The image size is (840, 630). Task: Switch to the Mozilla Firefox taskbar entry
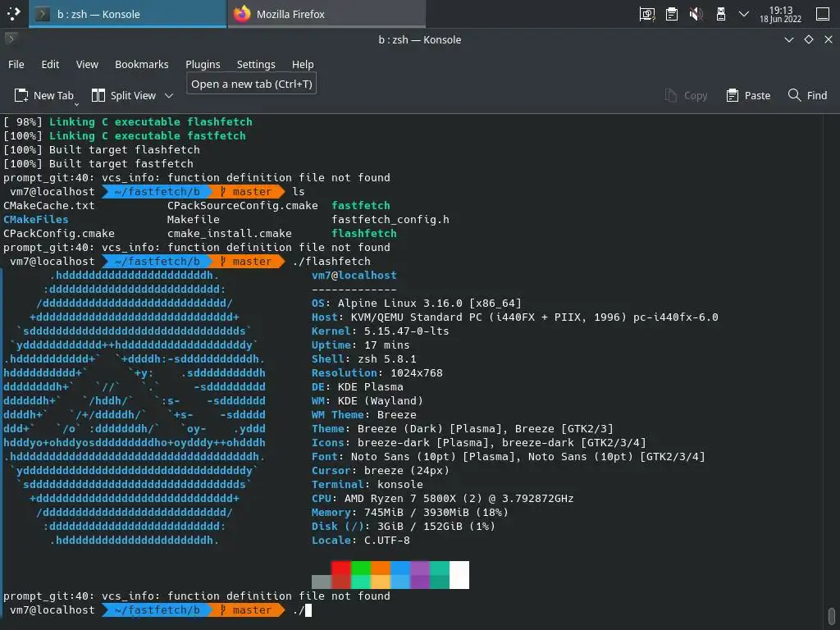326,14
